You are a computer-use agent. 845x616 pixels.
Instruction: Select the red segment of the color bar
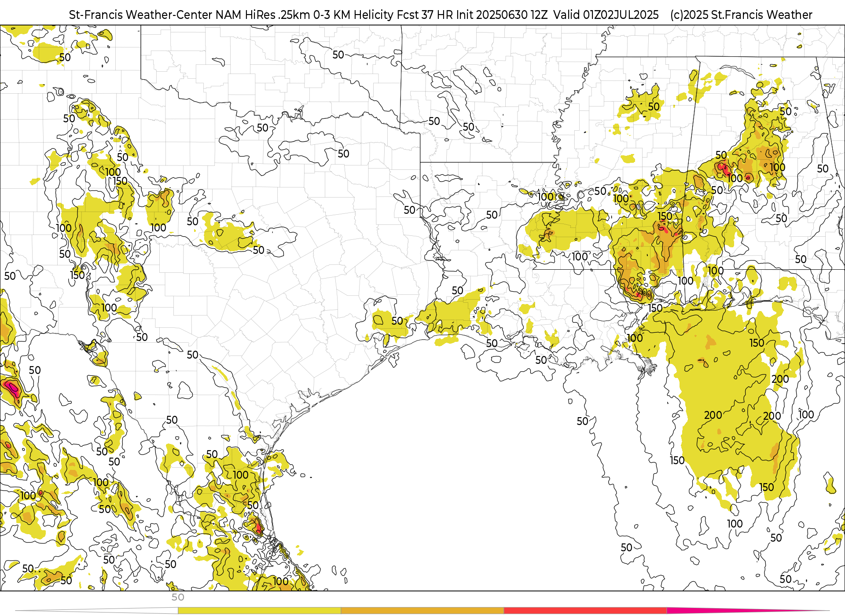tap(585, 611)
